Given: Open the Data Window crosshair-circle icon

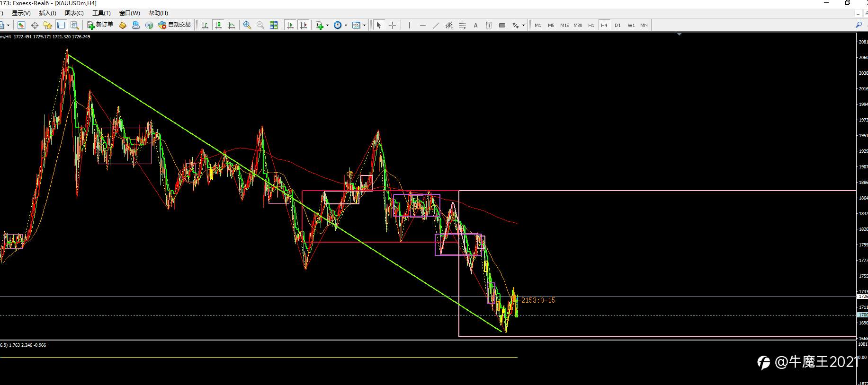Looking at the screenshot, I should (x=35, y=25).
